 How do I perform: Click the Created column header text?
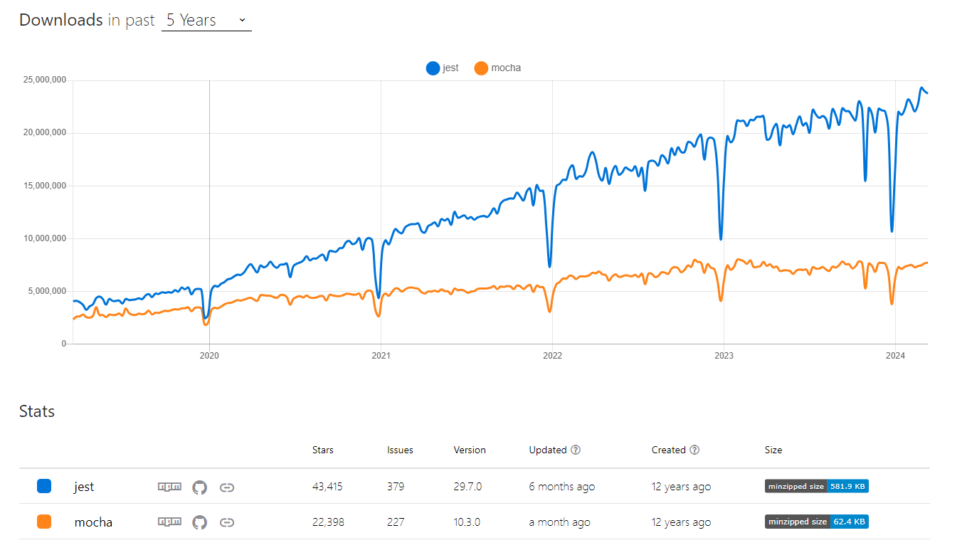point(669,450)
